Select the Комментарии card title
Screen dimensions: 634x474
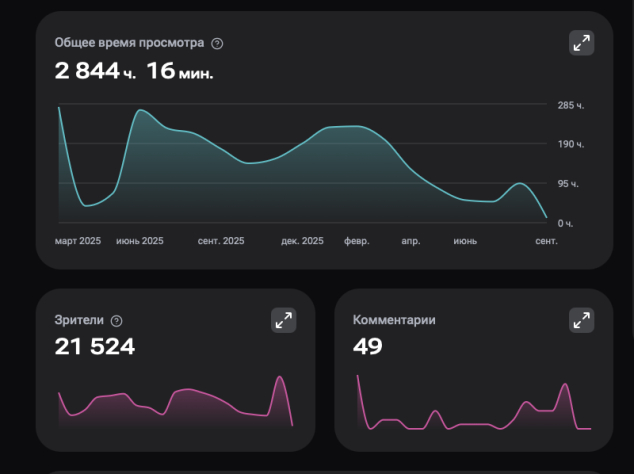coord(394,320)
